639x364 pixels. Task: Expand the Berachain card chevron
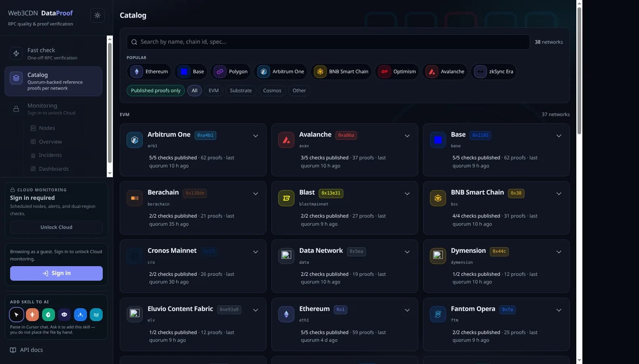click(x=256, y=194)
